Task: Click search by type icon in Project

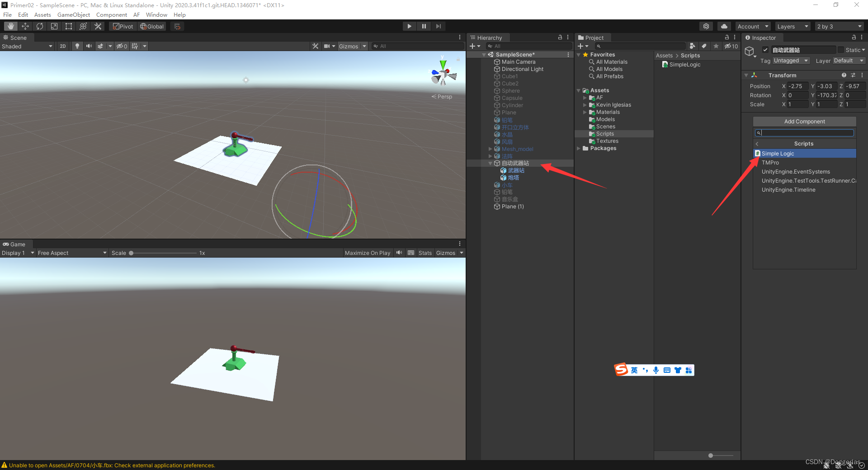Action: pyautogui.click(x=693, y=46)
